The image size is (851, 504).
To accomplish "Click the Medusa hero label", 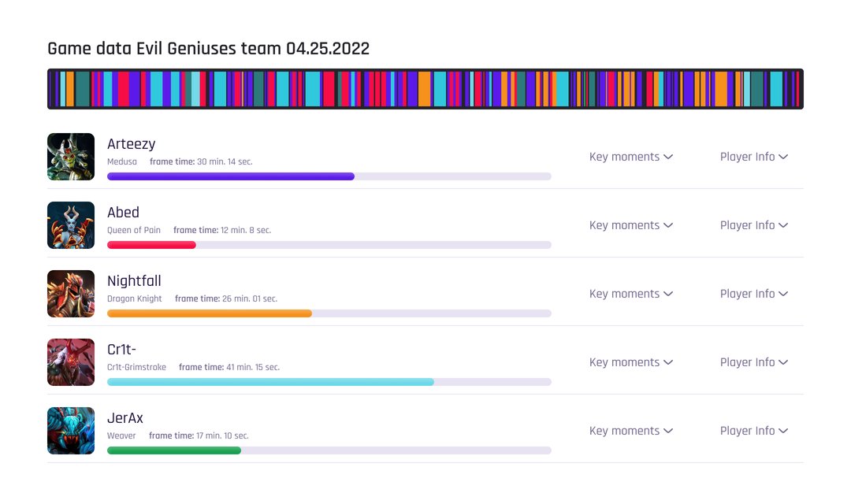I will (122, 161).
